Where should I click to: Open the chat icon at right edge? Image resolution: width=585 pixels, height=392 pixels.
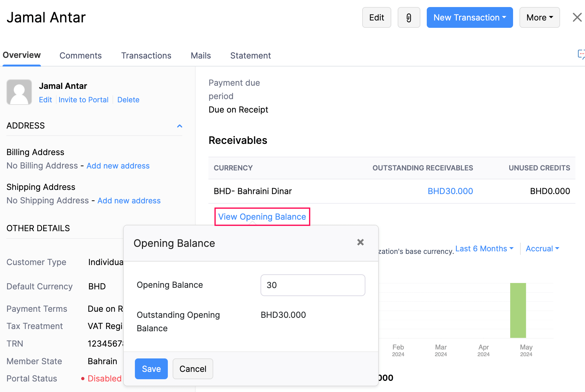pyautogui.click(x=581, y=54)
